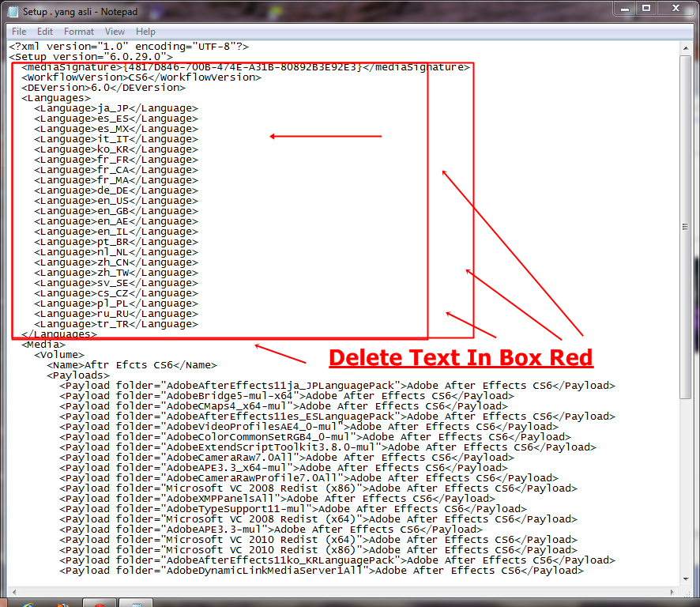The image size is (700, 607).
Task: Click the vertical scrollbar up arrow
Action: 685,47
